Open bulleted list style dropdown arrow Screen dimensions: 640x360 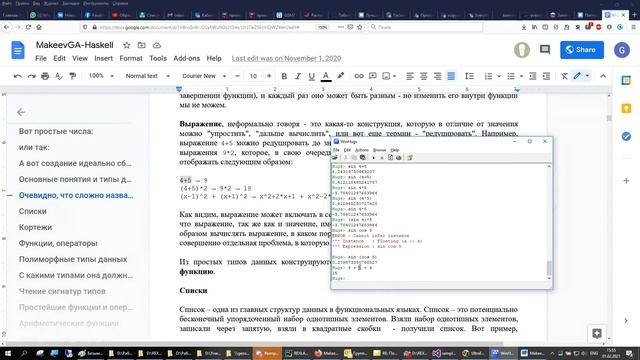(521, 76)
